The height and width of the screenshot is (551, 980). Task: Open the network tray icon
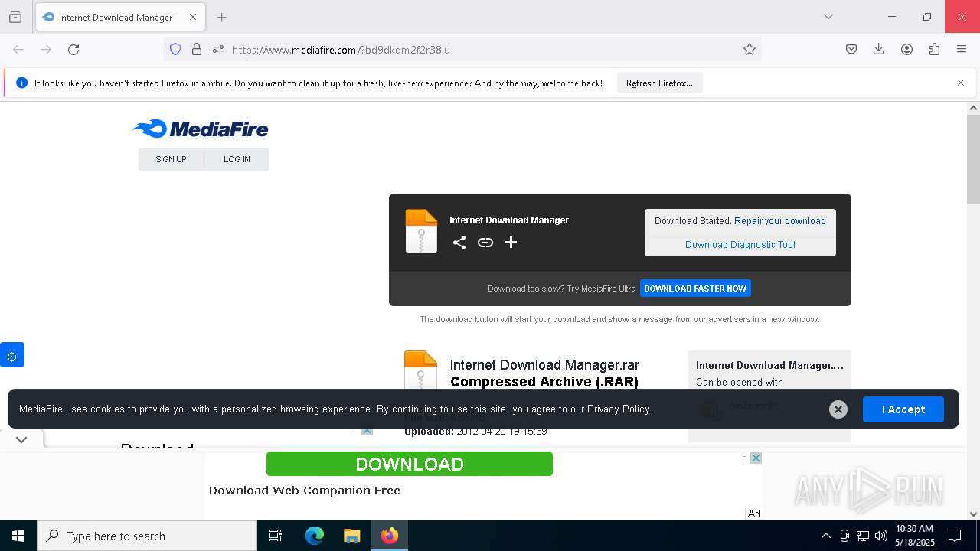pos(863,536)
